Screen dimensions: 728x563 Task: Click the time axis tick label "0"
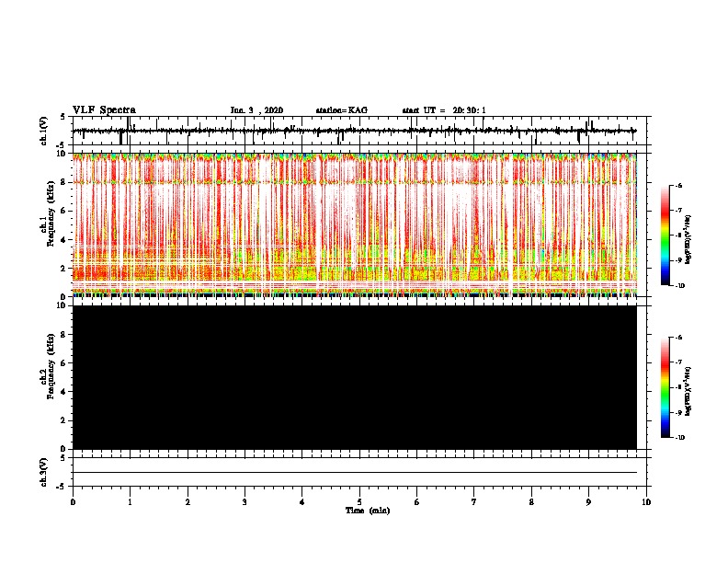tap(73, 502)
